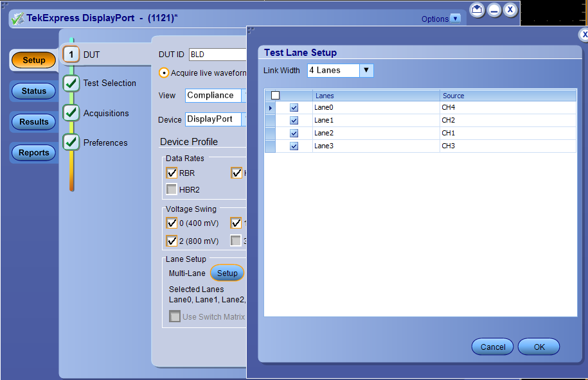Expand the Link Width dropdown
The height and width of the screenshot is (380, 588).
pyautogui.click(x=366, y=70)
